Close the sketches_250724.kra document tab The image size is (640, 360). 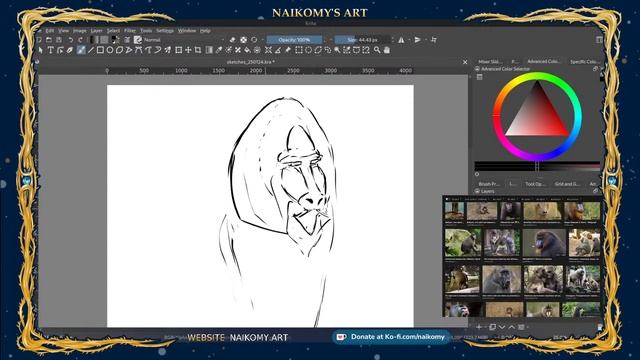tap(465, 62)
